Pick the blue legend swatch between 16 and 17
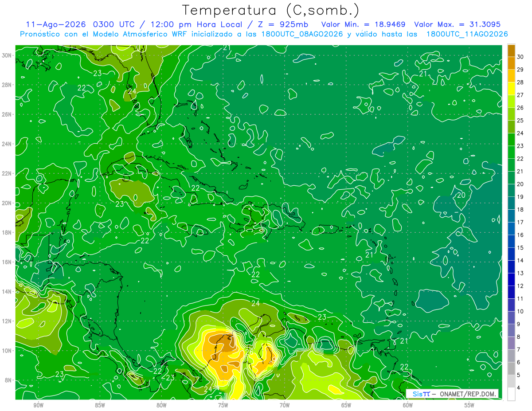532x411 pixels. [x=511, y=229]
